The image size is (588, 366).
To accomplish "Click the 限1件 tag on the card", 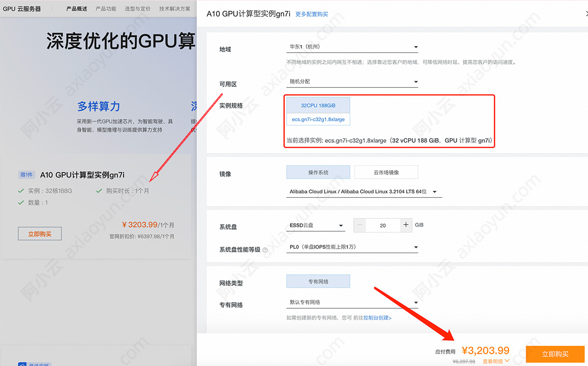I will (x=27, y=175).
